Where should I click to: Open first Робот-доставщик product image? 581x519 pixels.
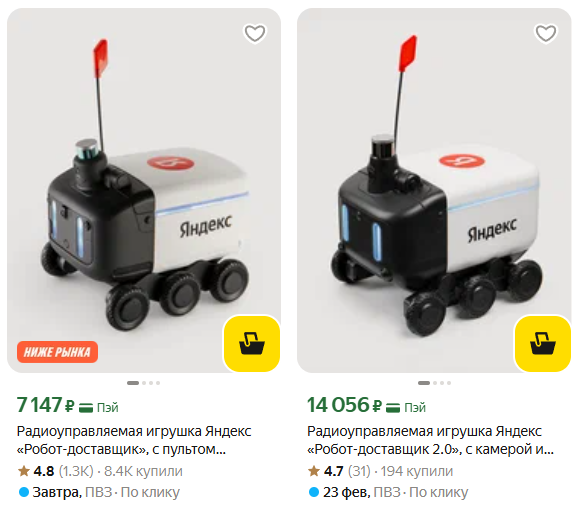click(144, 190)
